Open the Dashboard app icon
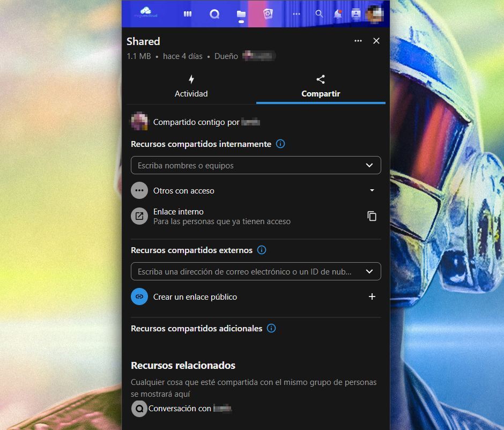This screenshot has height=430, width=504. pos(188,14)
